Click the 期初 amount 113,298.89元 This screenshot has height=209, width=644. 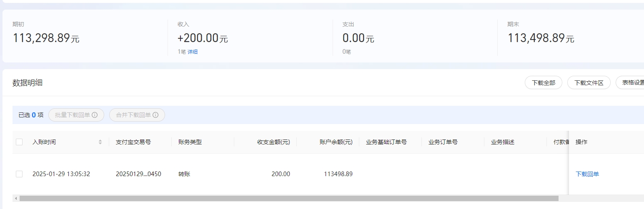click(x=46, y=38)
